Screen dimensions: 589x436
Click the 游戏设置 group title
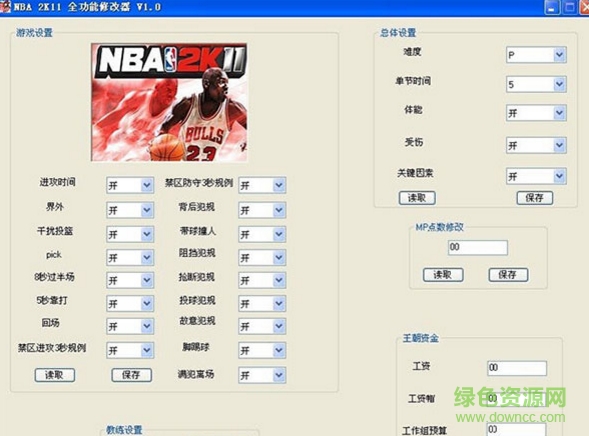coord(34,33)
